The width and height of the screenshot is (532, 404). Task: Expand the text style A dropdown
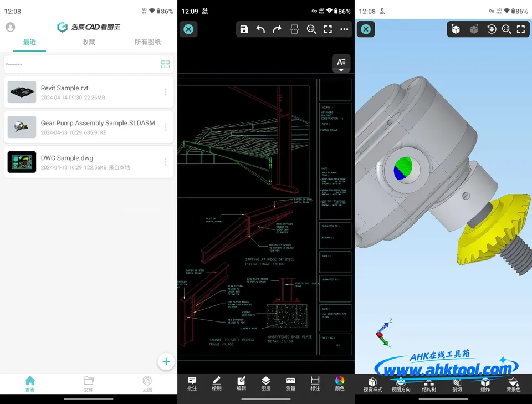pyautogui.click(x=341, y=63)
